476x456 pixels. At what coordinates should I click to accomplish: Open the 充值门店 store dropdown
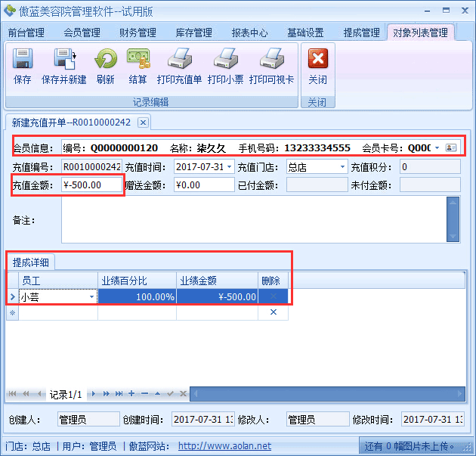pos(342,166)
